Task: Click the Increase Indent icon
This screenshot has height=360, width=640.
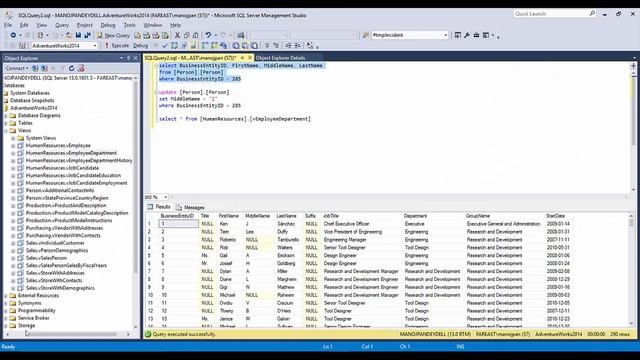Action: pos(298,46)
